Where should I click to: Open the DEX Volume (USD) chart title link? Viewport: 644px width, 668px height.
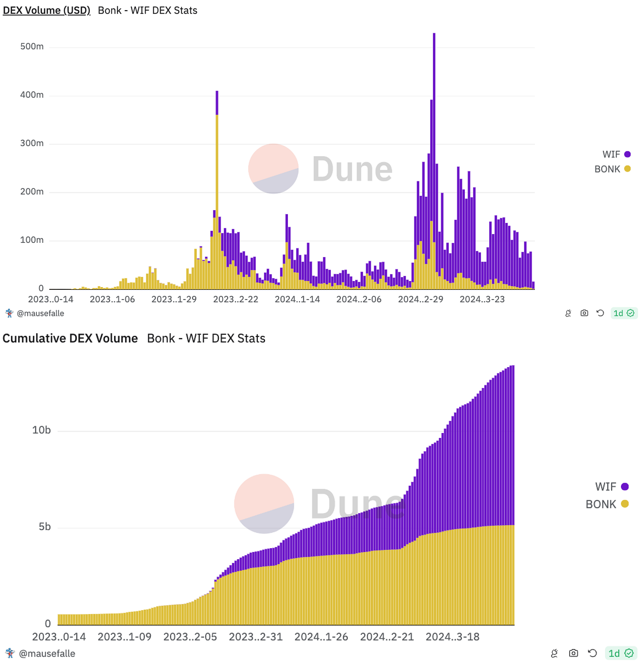(46, 10)
